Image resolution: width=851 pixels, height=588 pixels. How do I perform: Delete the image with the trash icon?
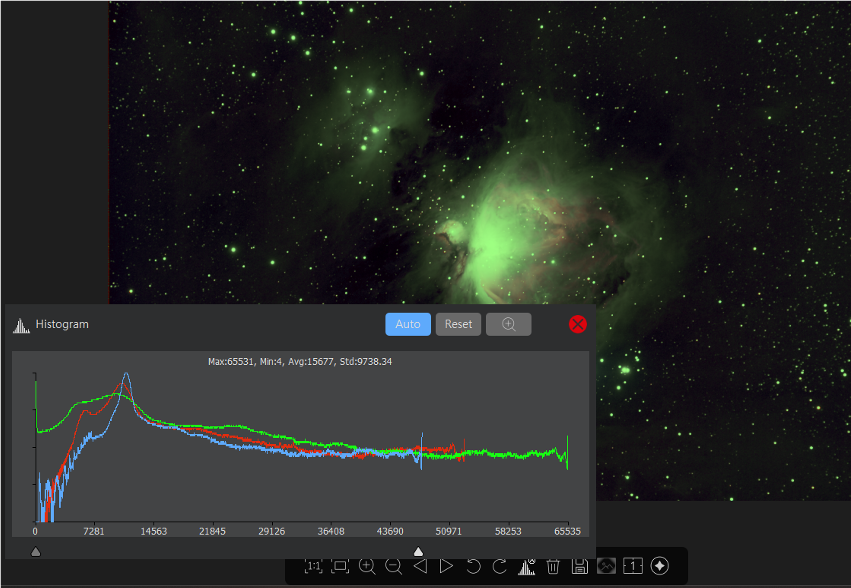coord(552,566)
